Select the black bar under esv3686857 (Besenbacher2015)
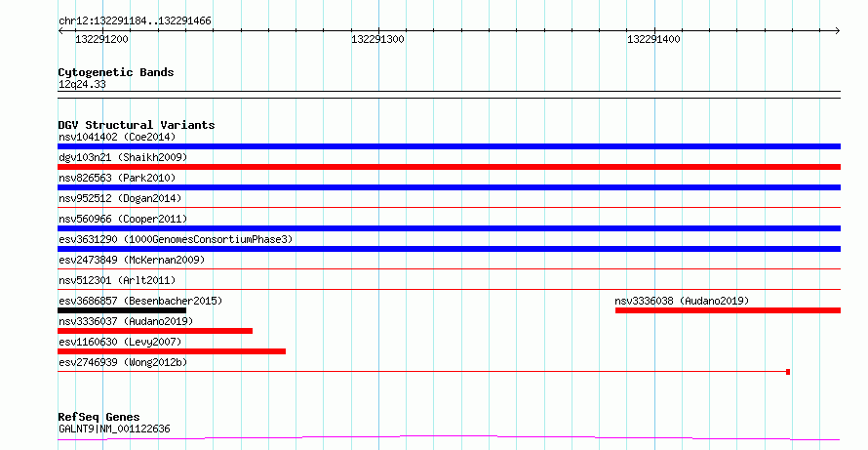Screen dimensions: 868x450 122,310
